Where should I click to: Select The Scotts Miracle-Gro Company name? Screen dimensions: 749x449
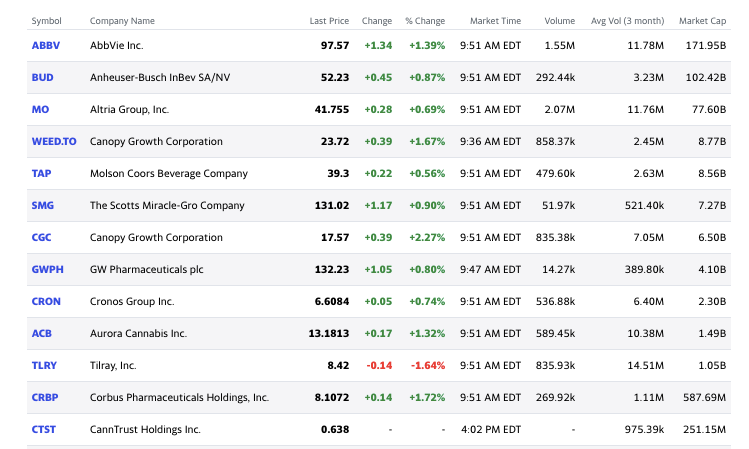point(167,205)
